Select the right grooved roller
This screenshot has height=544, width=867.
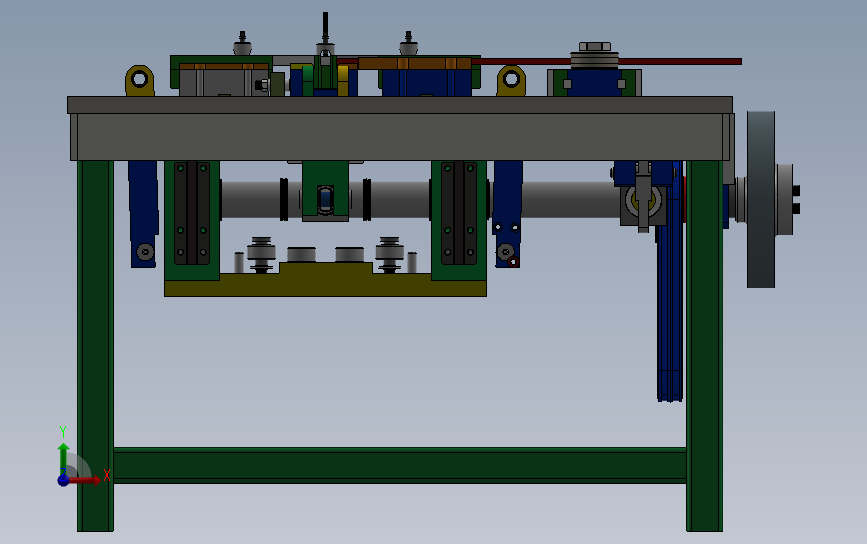pyautogui.click(x=389, y=254)
